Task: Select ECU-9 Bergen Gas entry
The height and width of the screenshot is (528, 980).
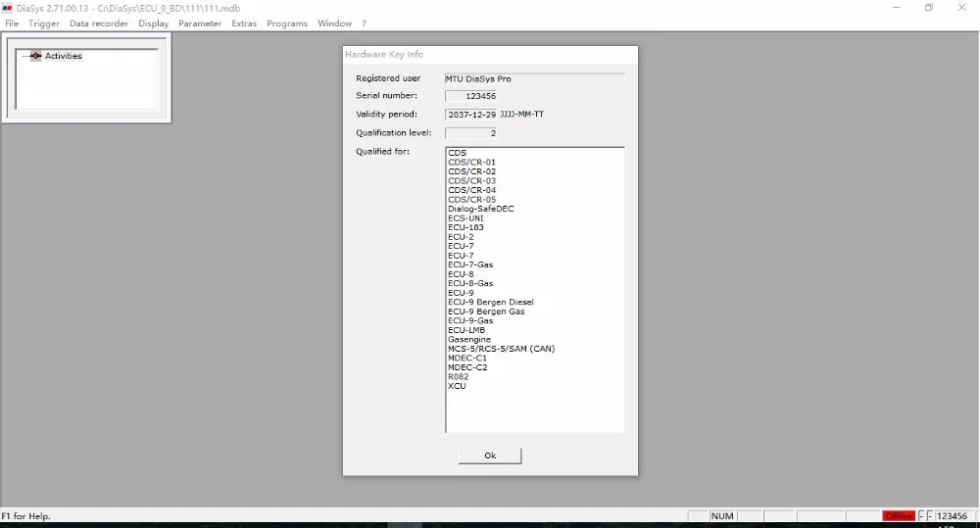Action: coord(486,312)
